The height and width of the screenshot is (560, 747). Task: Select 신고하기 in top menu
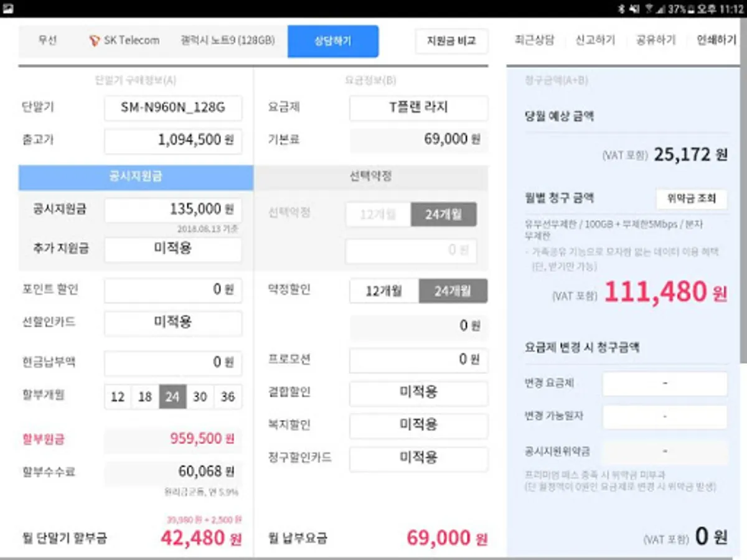[594, 40]
